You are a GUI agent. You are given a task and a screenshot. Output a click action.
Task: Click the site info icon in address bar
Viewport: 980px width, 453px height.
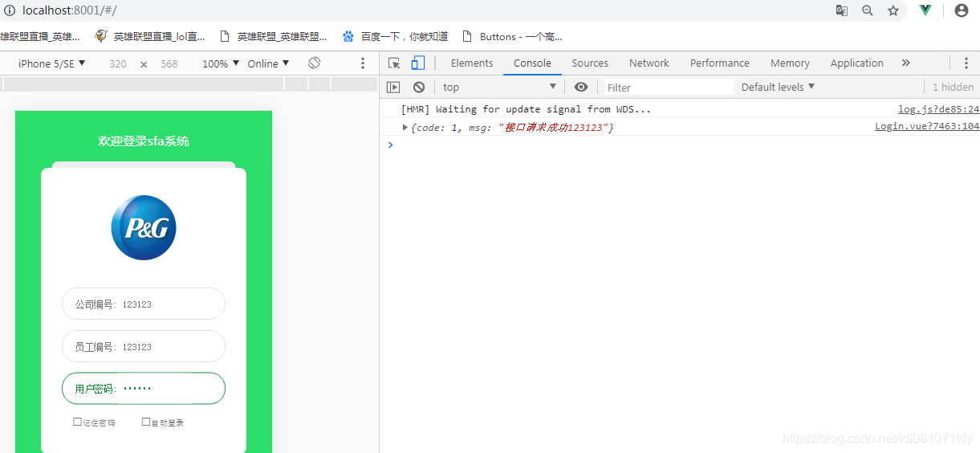point(10,10)
